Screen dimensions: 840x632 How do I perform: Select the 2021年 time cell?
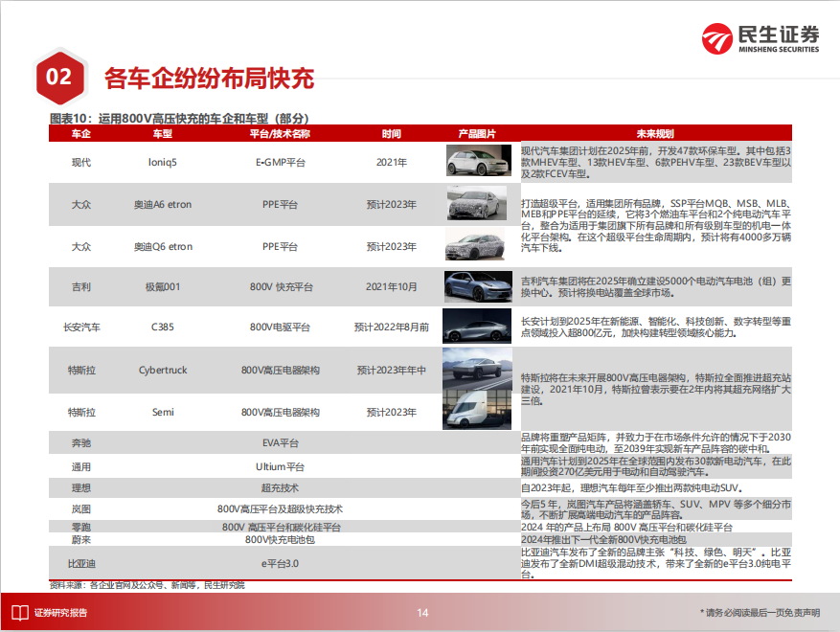pos(391,162)
